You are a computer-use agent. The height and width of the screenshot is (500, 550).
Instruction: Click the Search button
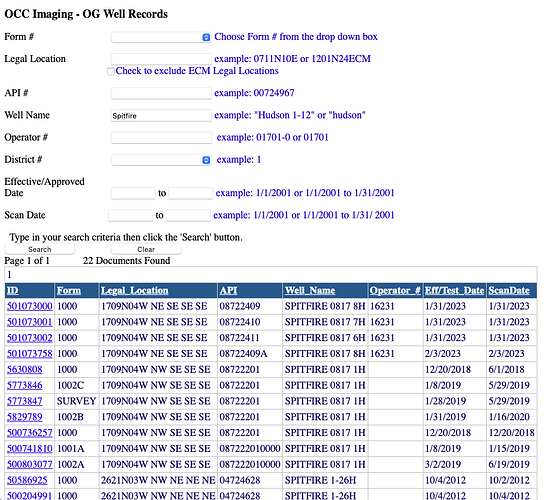coord(40,249)
